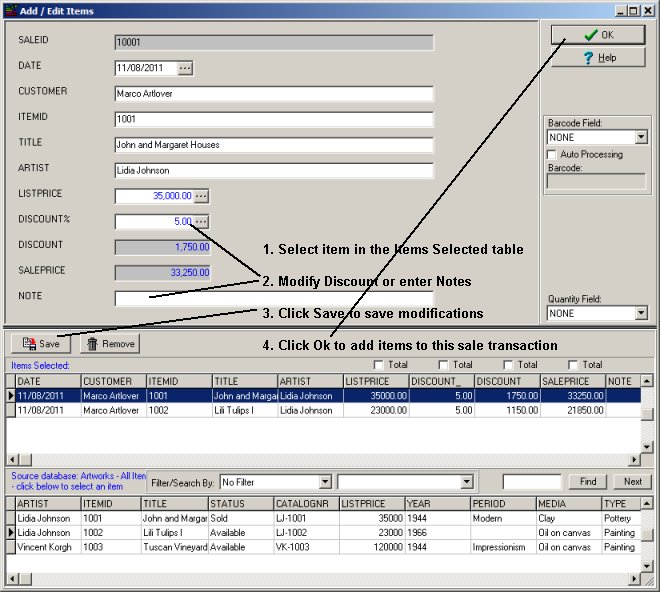Click the DISCOUNT% value field
660x592 pixels.
click(x=154, y=222)
